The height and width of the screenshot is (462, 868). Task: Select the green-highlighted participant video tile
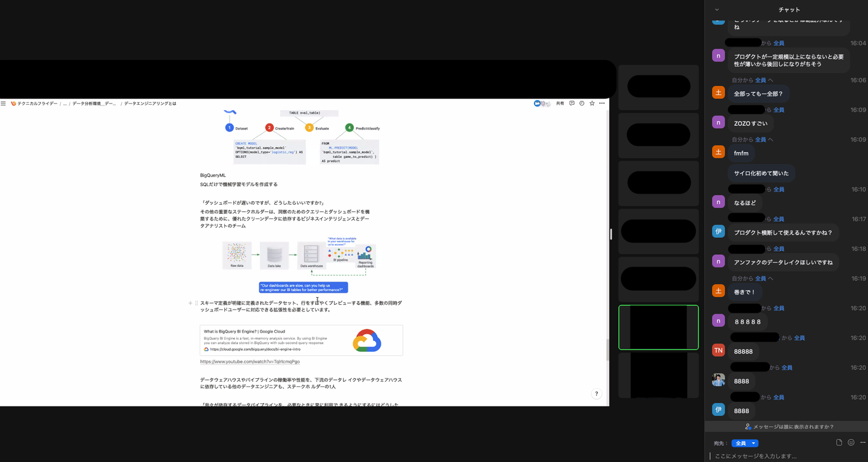[658, 327]
